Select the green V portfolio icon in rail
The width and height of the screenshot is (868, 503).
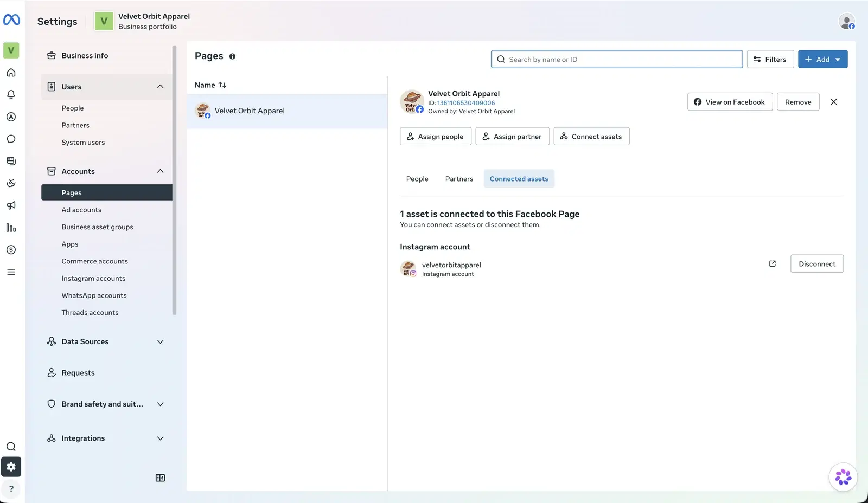point(11,50)
